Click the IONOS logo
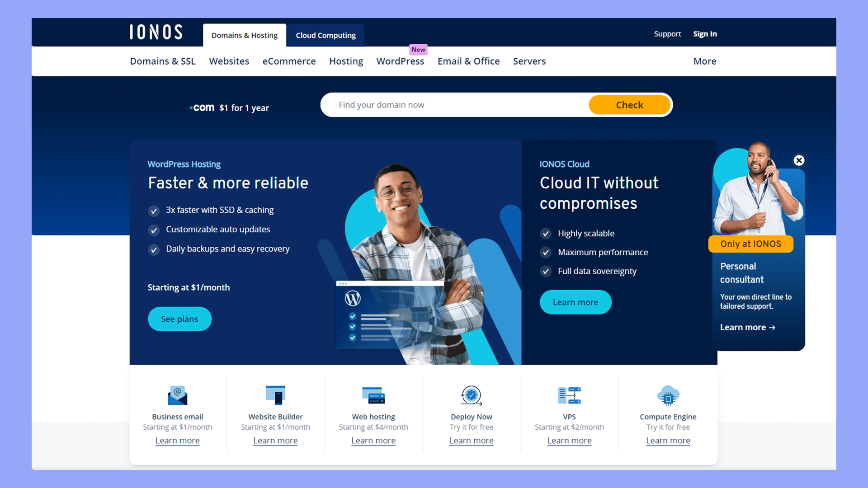This screenshot has height=488, width=868. coord(156,32)
